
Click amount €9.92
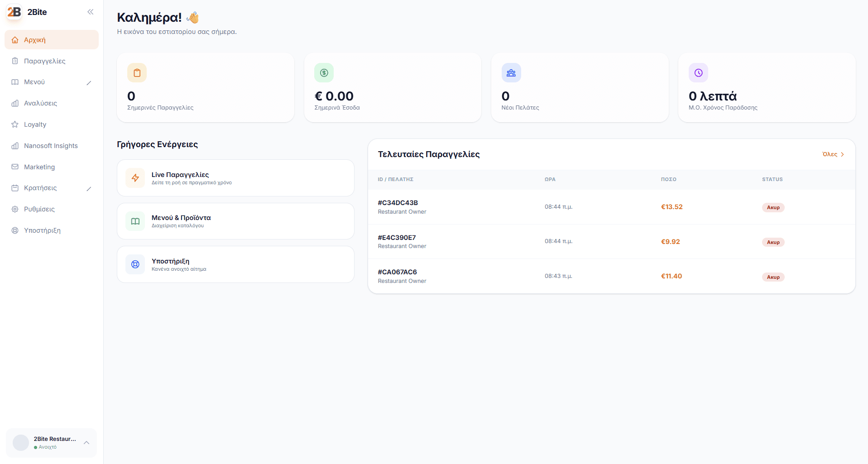tap(670, 242)
